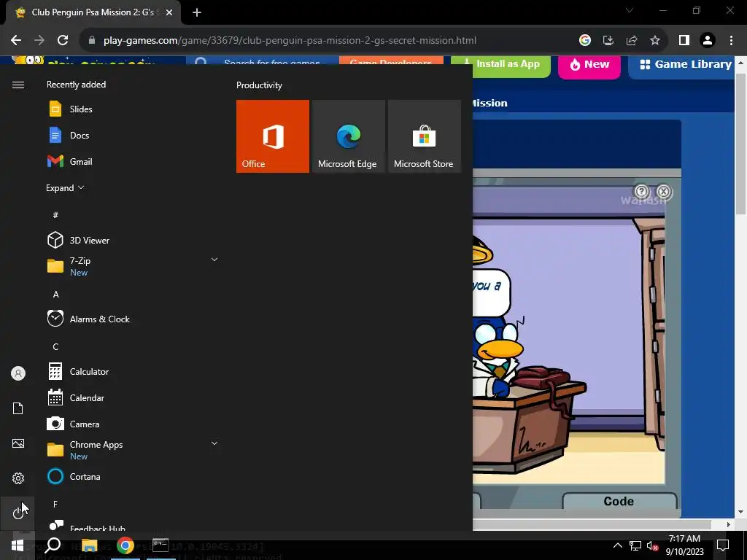This screenshot has height=560, width=747.
Task: Open File Explorer from taskbar
Action: (89, 545)
